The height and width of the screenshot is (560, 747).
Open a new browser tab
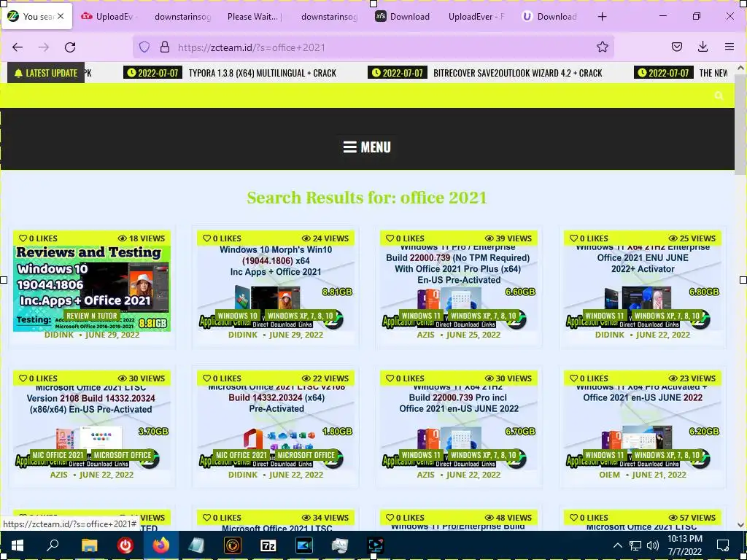pyautogui.click(x=602, y=17)
